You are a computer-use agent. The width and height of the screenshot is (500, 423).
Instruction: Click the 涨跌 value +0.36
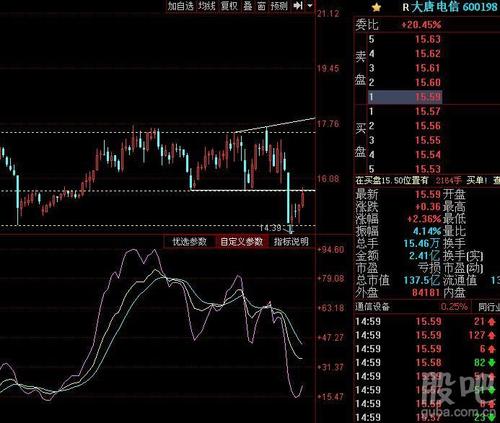pos(428,207)
